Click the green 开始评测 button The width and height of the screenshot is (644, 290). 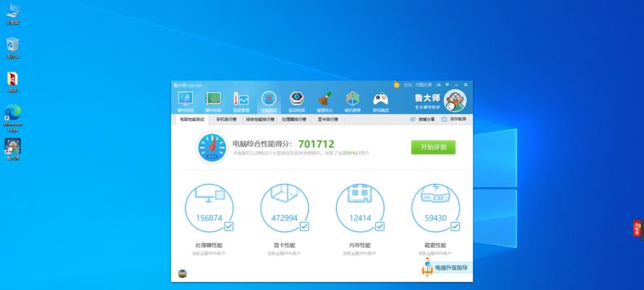point(433,147)
